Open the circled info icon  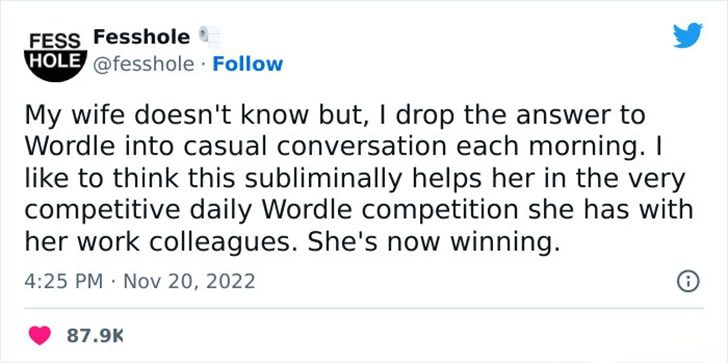coord(689,281)
